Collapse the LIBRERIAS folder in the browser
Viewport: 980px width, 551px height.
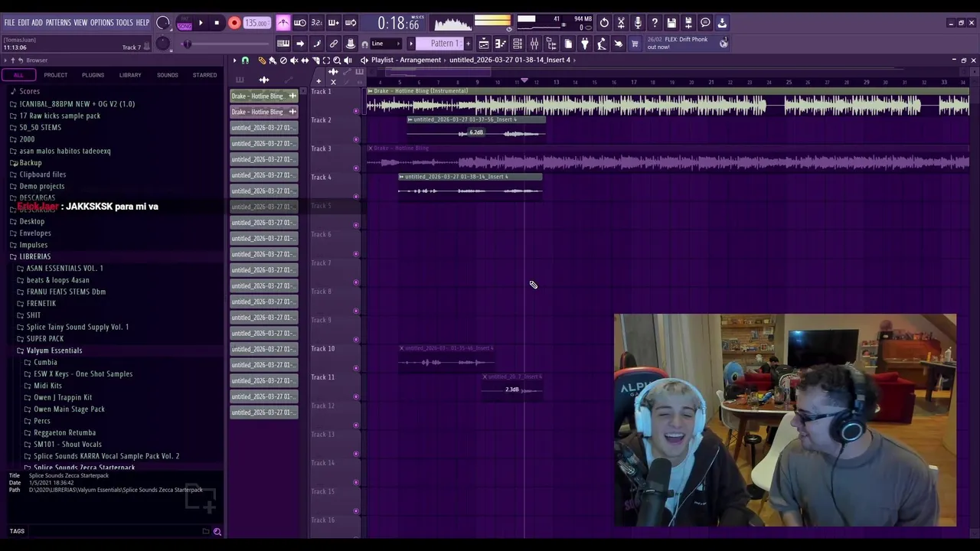coord(34,256)
